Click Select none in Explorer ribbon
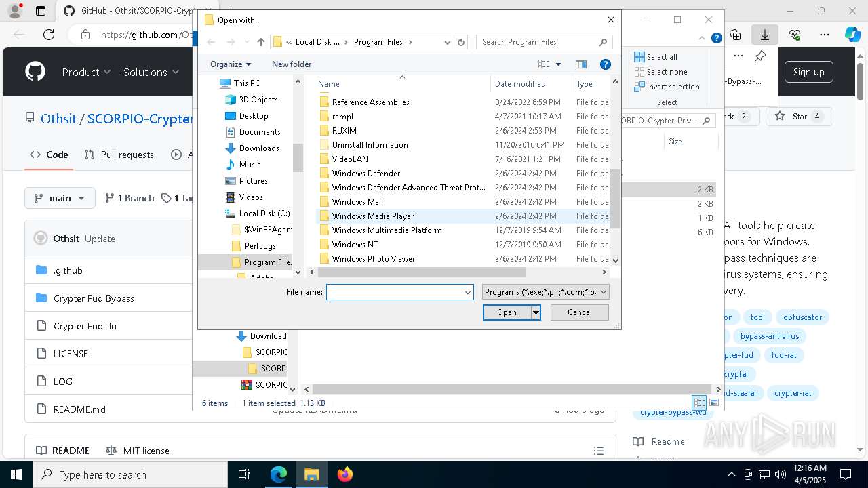 coord(660,72)
